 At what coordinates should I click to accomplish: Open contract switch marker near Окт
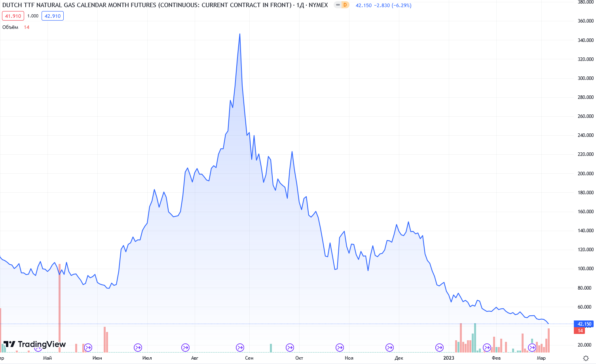click(290, 348)
